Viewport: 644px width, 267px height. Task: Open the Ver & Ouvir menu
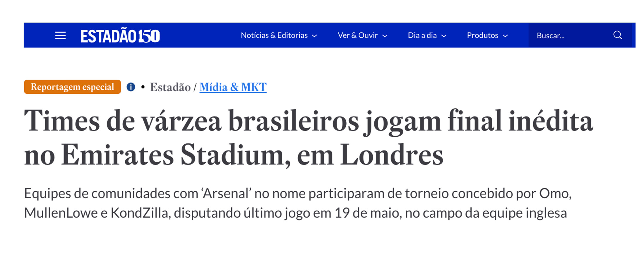coord(357,35)
